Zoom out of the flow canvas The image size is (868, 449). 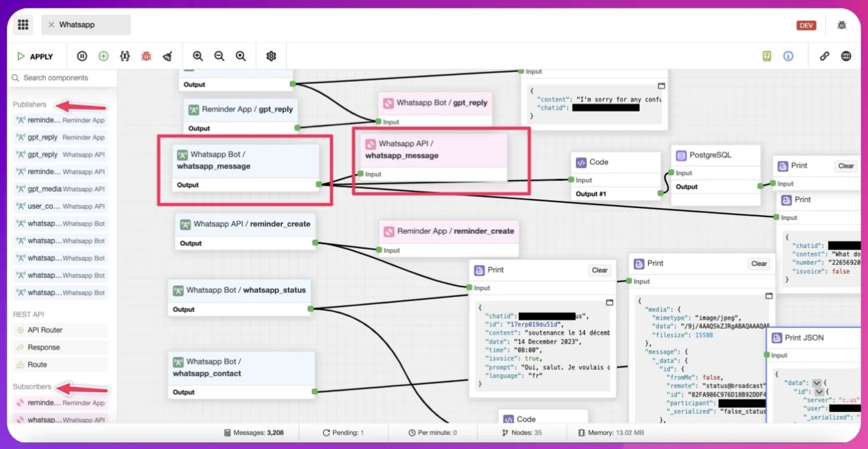(x=219, y=56)
